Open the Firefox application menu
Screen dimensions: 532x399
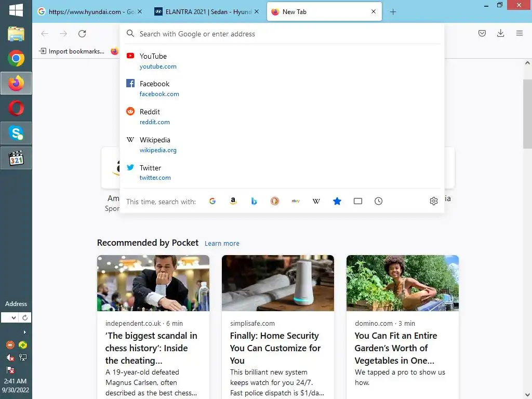pyautogui.click(x=519, y=33)
